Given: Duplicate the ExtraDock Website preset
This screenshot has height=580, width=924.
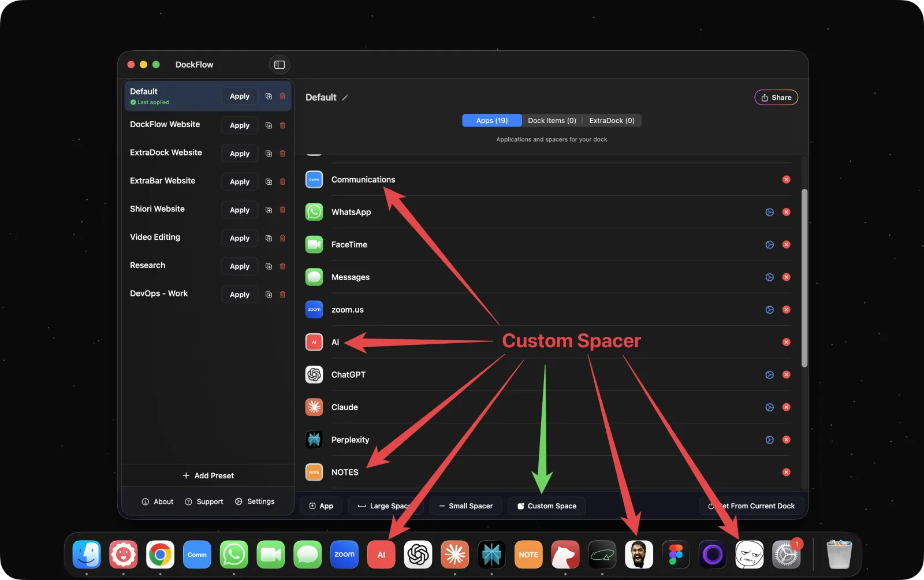Looking at the screenshot, I should (269, 154).
